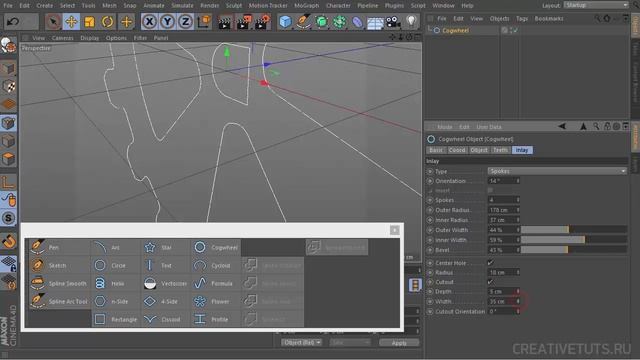Open the Layout dropdown set to Startup

pos(596,5)
